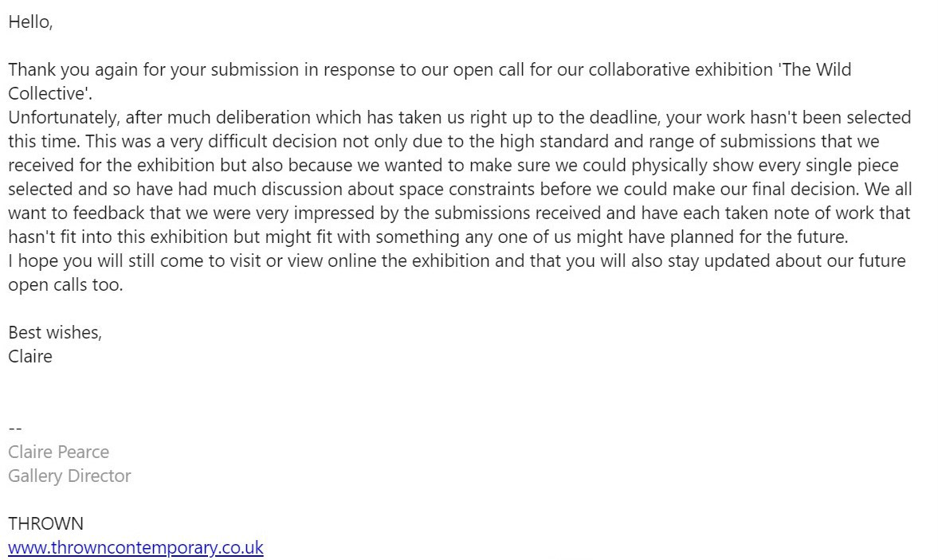
Task: Click the 'Claire' sign-off name below Best wishes
Action: point(30,356)
